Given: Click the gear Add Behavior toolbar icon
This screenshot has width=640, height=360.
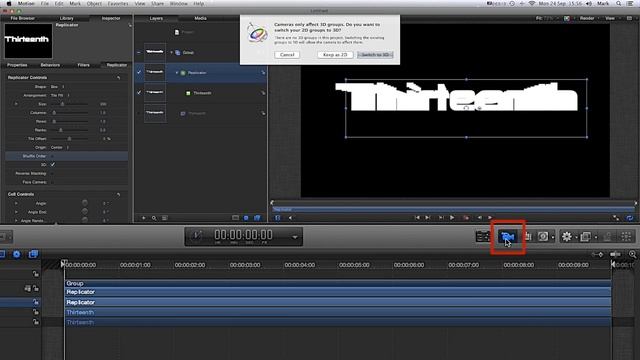Looking at the screenshot, I should click(x=567, y=236).
